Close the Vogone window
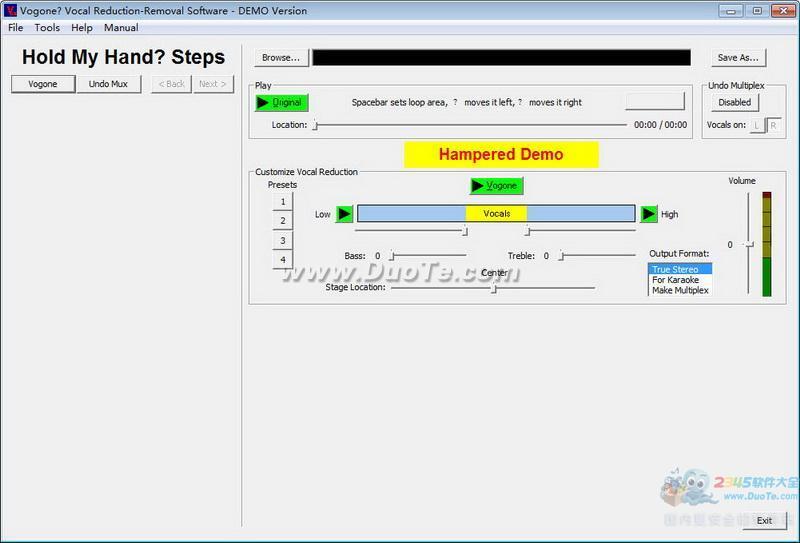Image resolution: width=800 pixels, height=543 pixels. click(x=783, y=11)
